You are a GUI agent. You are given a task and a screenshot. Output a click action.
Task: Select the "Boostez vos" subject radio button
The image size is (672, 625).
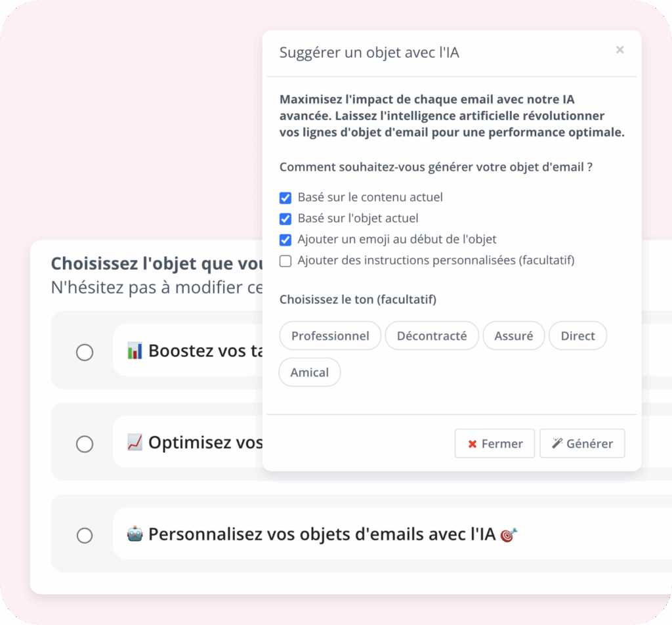[x=85, y=353]
